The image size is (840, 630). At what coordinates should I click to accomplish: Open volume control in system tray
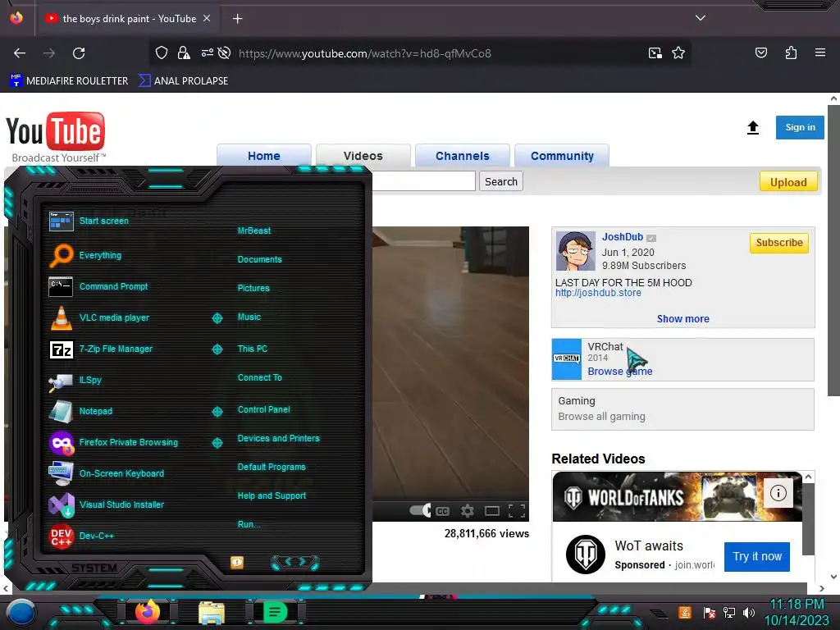[748, 612]
